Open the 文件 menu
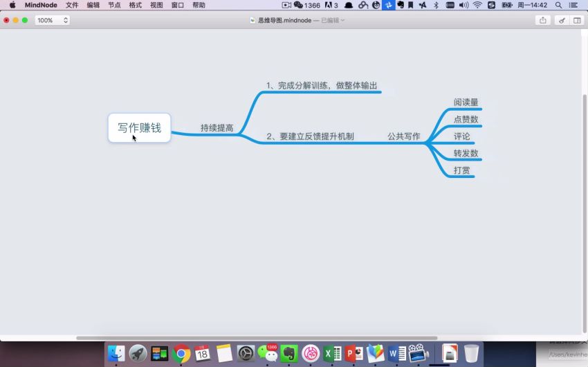 [x=72, y=5]
